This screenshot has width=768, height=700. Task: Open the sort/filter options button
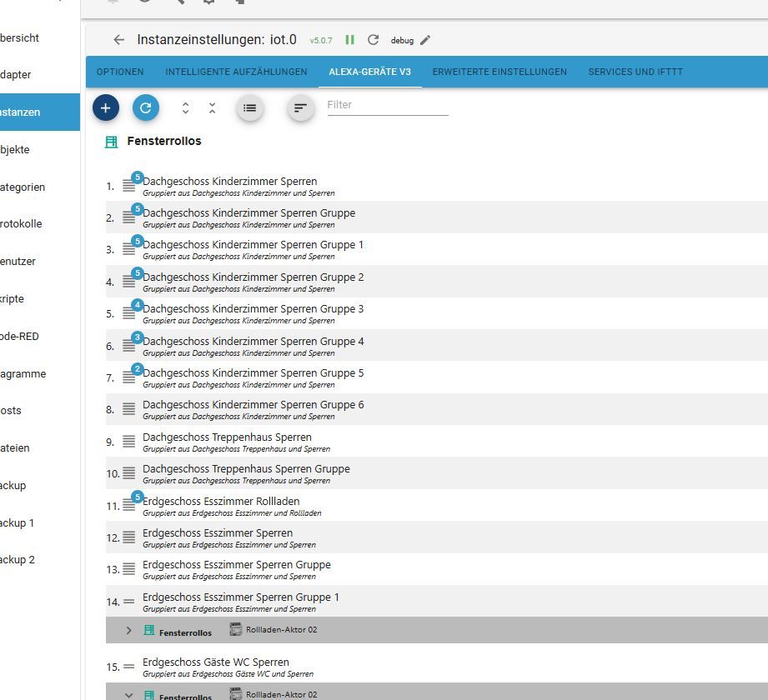300,108
